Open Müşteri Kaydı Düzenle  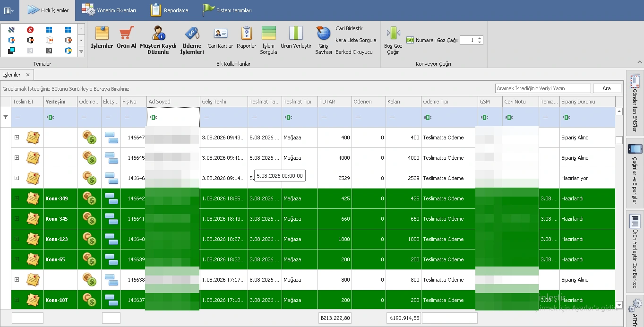[158, 40]
